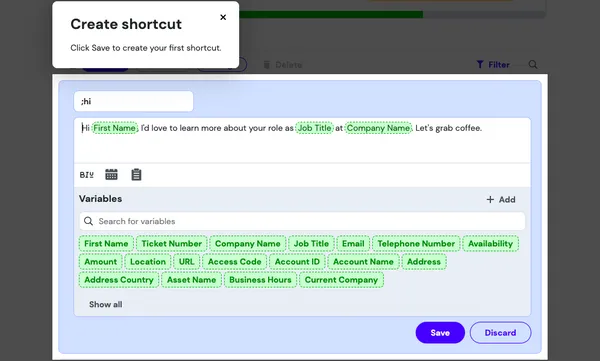Image resolution: width=600 pixels, height=361 pixels.
Task: Open the Filter option
Action: point(493,65)
